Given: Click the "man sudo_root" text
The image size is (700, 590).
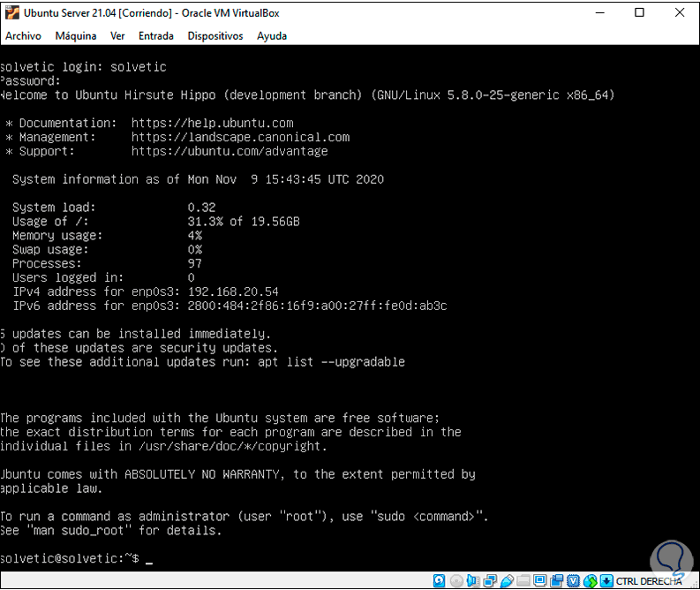Looking at the screenshot, I should 79,530.
